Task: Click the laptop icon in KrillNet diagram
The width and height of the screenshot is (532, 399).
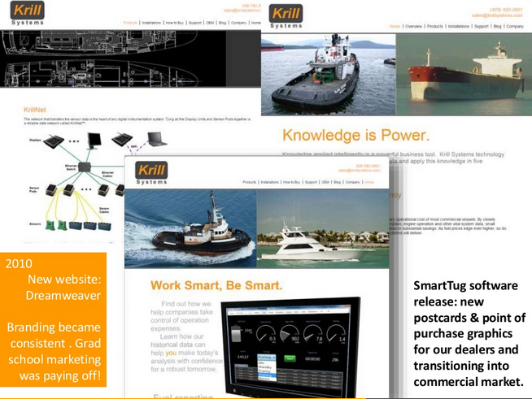Action: pos(156,137)
